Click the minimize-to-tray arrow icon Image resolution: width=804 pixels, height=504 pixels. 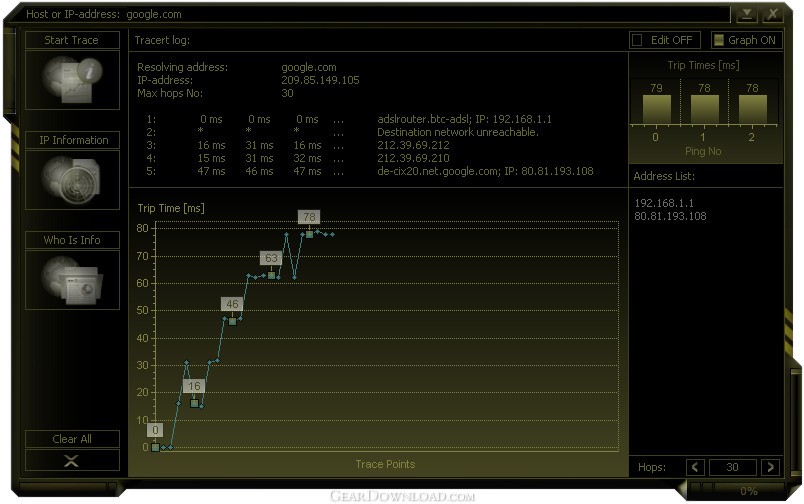coord(747,14)
